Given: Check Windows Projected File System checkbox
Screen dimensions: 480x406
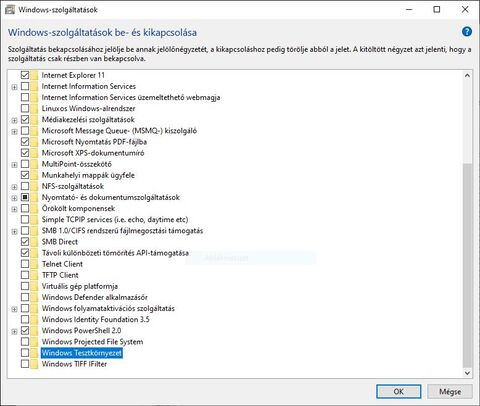Looking at the screenshot, I should coord(25,342).
